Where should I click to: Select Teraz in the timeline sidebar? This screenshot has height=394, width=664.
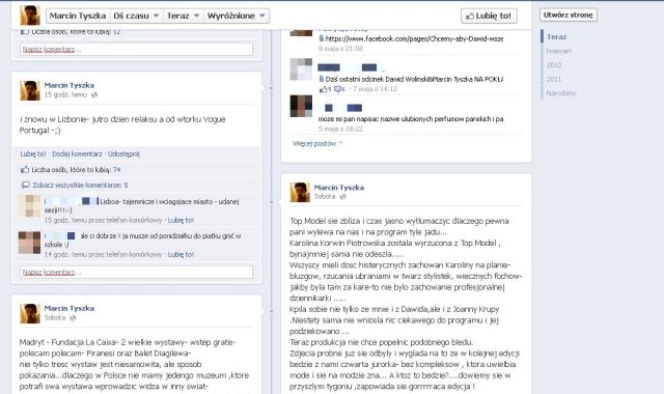(x=556, y=37)
